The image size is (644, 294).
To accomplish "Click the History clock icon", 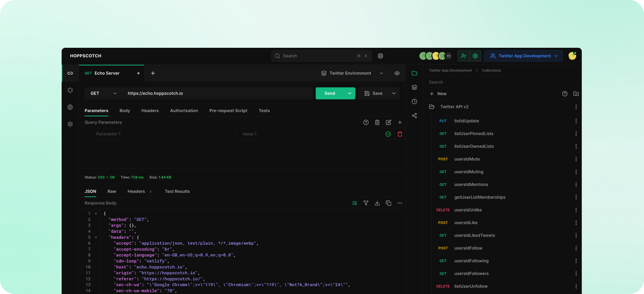I will [414, 102].
